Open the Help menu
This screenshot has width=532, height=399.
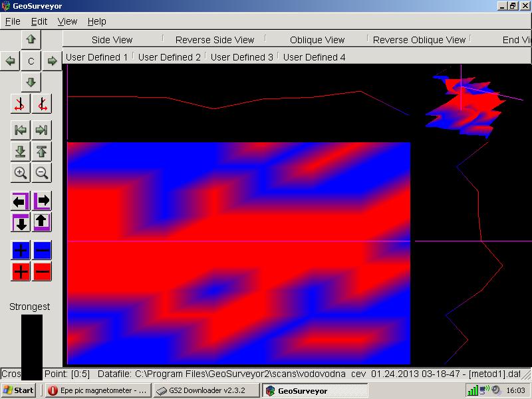coord(96,21)
